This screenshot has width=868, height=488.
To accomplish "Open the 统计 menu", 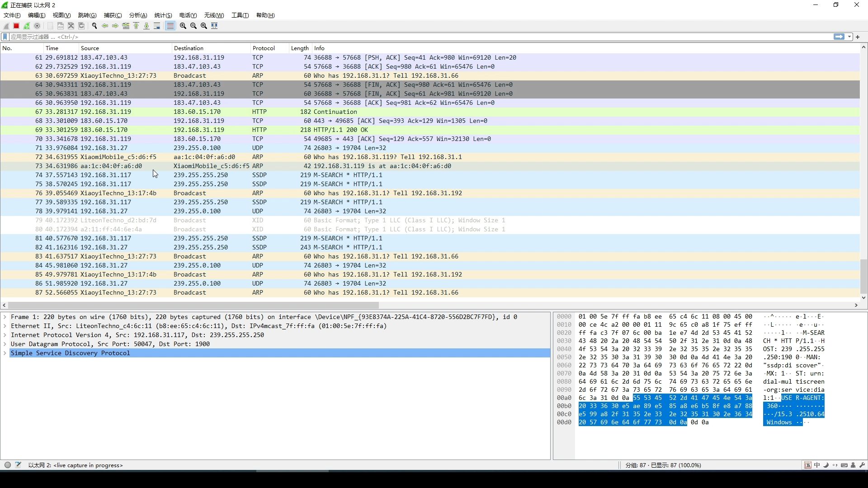I will point(163,15).
